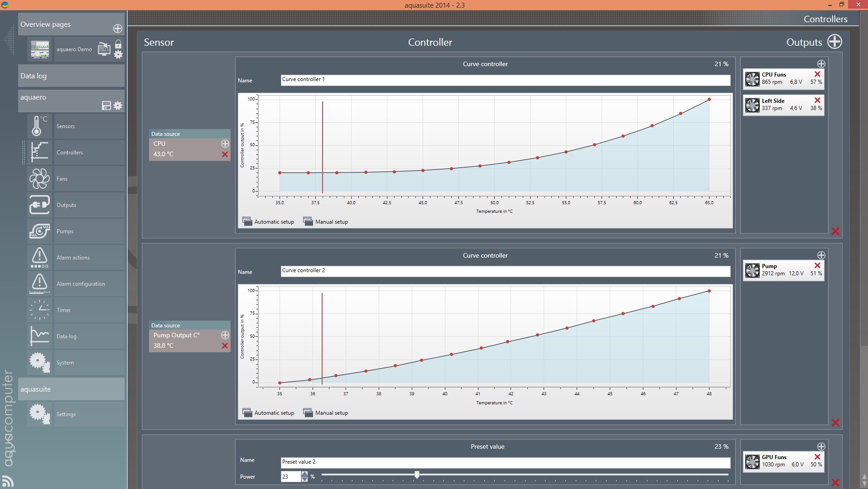This screenshot has width=868, height=489.
Task: Open gear settings for aquaero Demo page
Action: click(118, 54)
